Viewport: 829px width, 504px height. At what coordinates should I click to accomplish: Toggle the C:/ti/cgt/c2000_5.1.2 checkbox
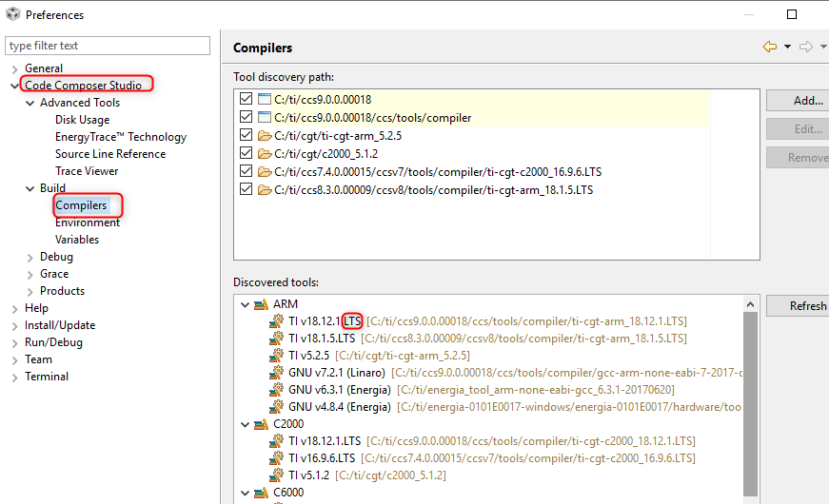(247, 153)
